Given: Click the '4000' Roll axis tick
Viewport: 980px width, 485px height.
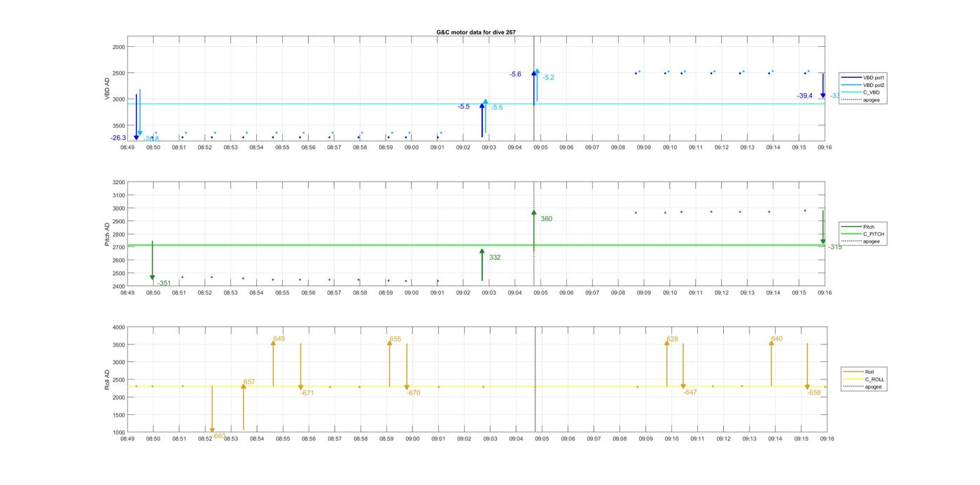Looking at the screenshot, I should tap(118, 328).
